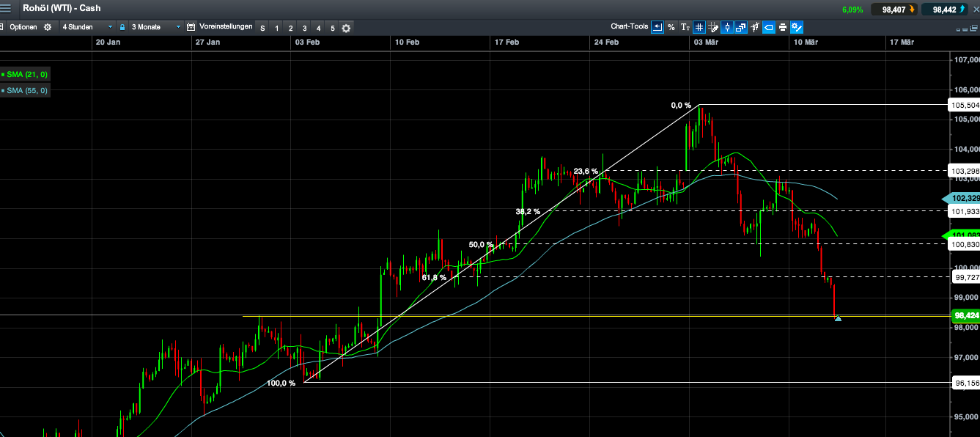Screen dimensions: 980x437
Task: Click the candlestick chart type icon
Action: (x=727, y=27)
